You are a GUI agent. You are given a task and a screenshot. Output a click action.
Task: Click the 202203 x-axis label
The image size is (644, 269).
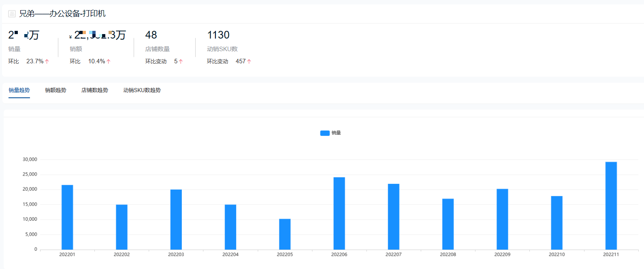coord(176,254)
